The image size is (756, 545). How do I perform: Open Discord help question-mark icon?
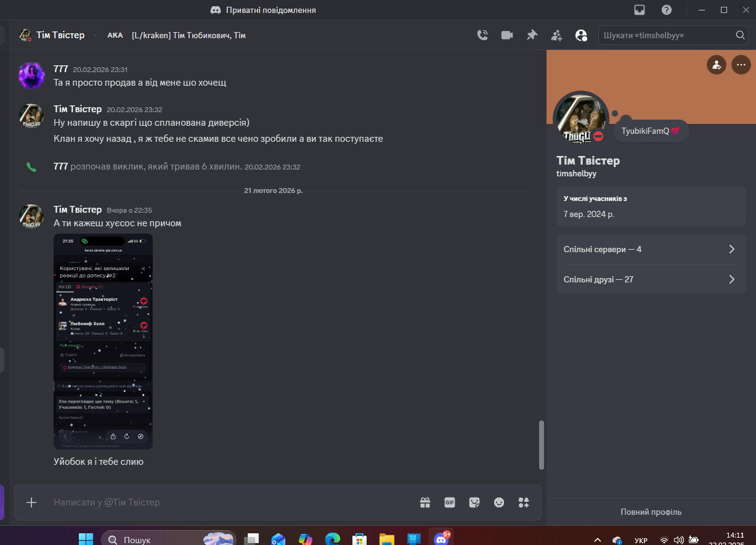667,10
